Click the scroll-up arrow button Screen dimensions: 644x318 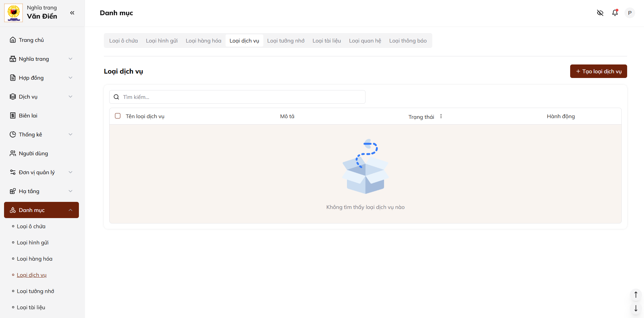coord(636,295)
